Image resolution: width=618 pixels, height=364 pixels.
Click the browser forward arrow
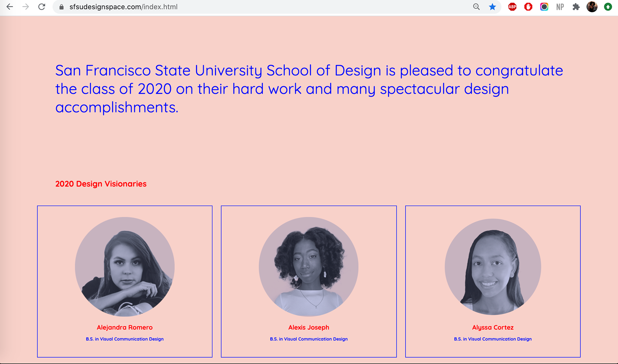click(26, 7)
